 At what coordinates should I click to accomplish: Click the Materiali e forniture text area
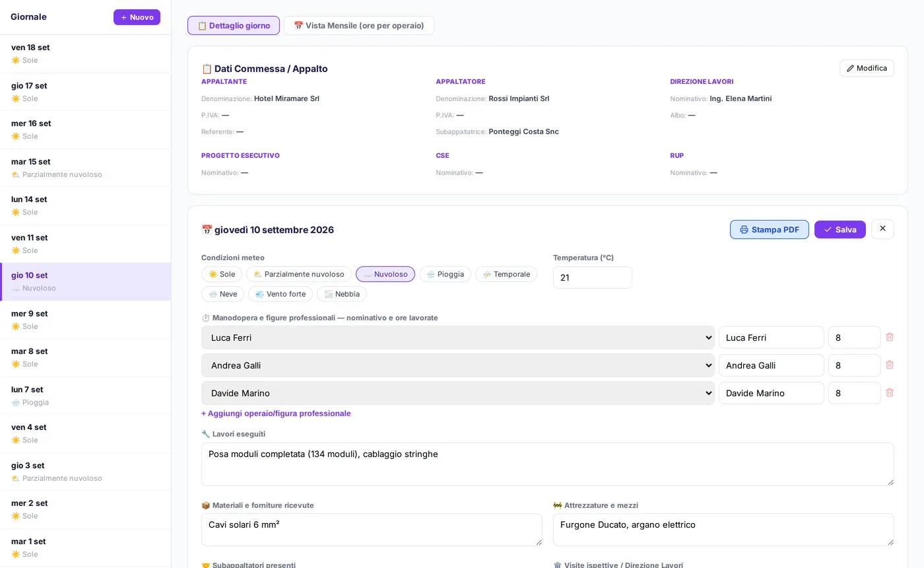372,530
